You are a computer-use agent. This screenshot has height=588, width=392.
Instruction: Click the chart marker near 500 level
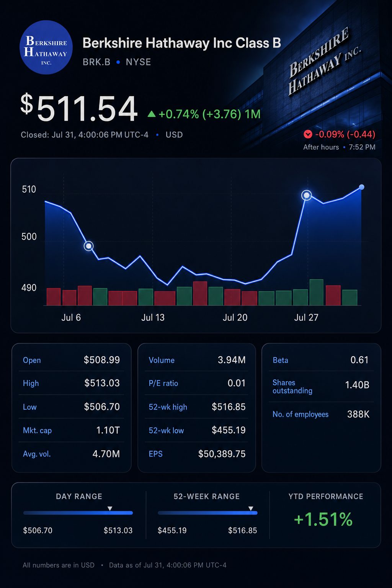coord(88,246)
